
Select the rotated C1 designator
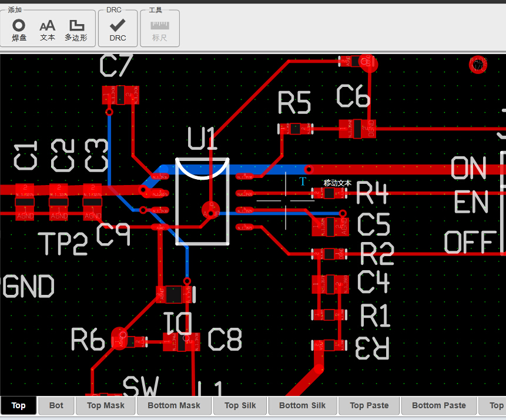coord(26,155)
